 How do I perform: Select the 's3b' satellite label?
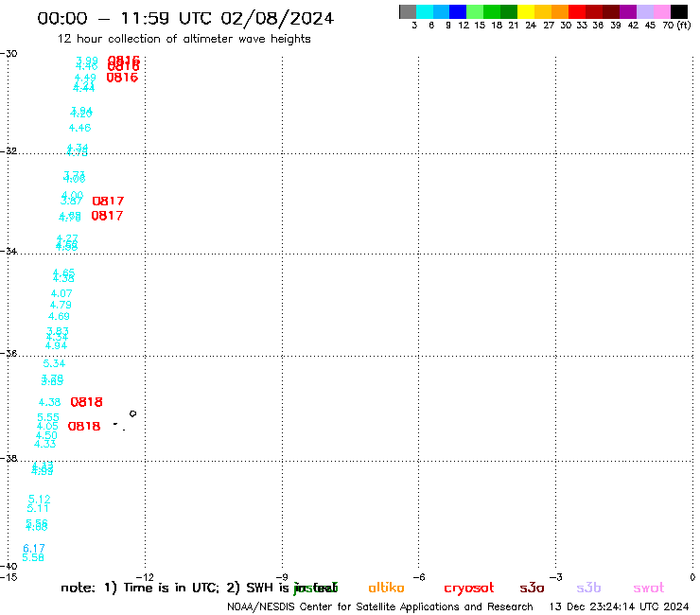pyautogui.click(x=588, y=588)
